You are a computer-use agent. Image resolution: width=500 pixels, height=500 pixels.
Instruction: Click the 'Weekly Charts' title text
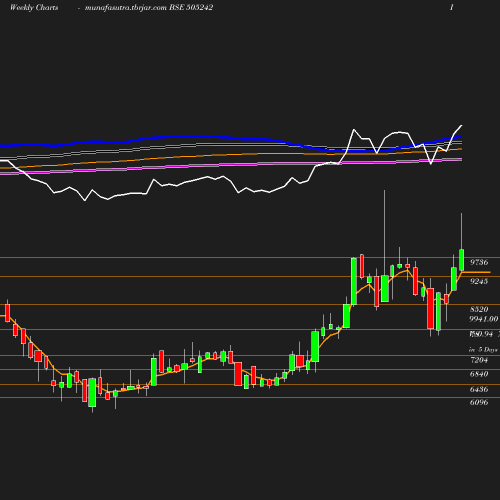pyautogui.click(x=34, y=7)
